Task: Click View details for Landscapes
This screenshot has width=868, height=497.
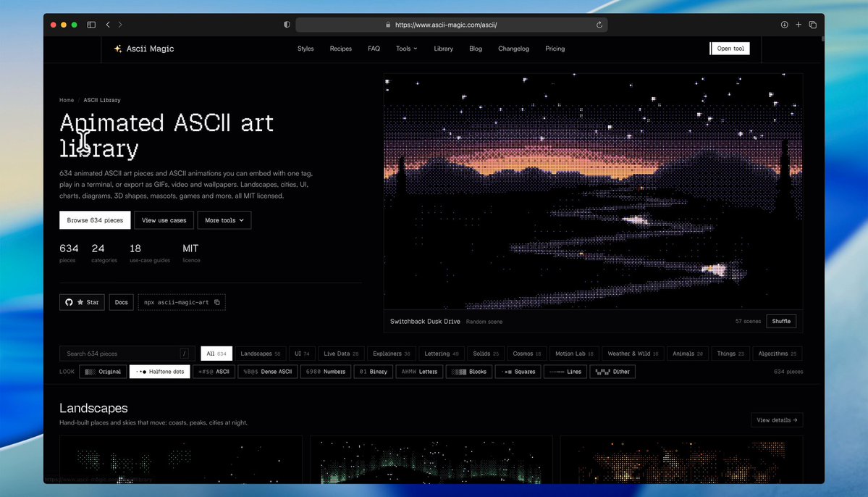Action: coord(777,420)
